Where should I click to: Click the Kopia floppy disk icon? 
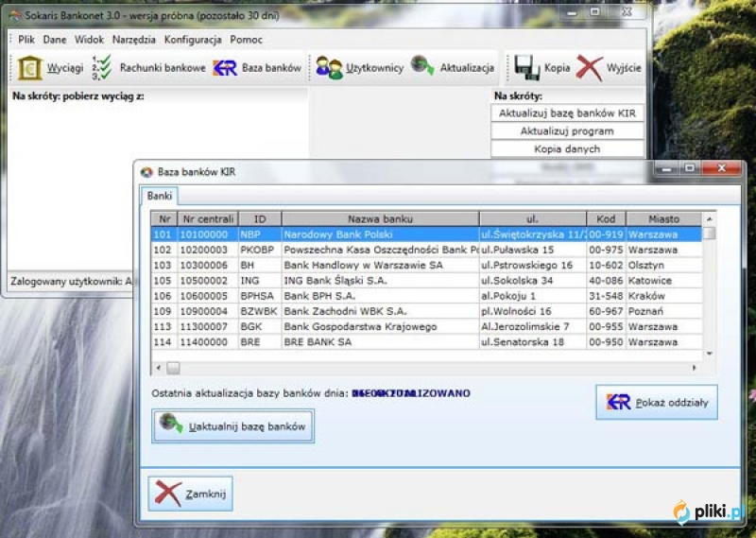(526, 67)
